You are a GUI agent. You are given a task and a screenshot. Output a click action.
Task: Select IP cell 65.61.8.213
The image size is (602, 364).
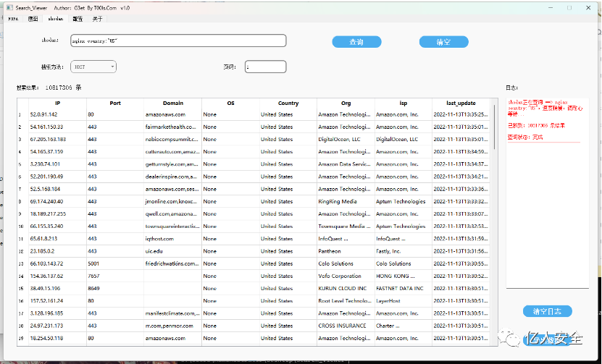(57, 239)
